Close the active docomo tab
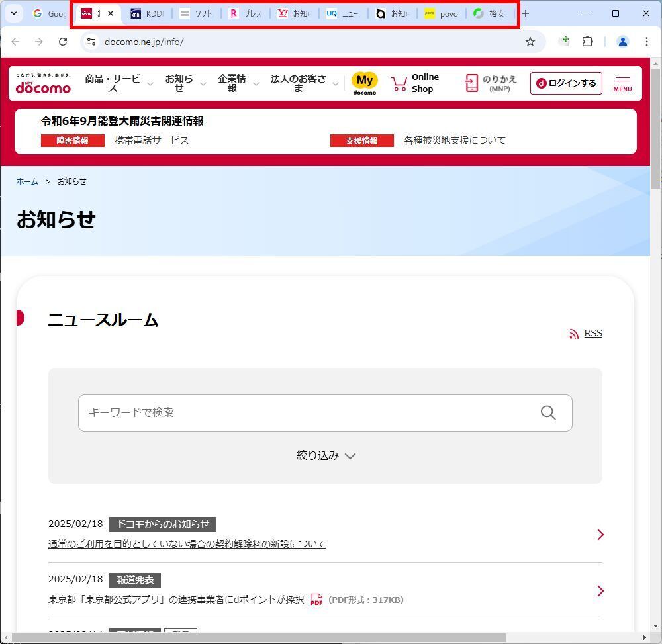Viewport: 662px width, 644px height. tap(111, 13)
